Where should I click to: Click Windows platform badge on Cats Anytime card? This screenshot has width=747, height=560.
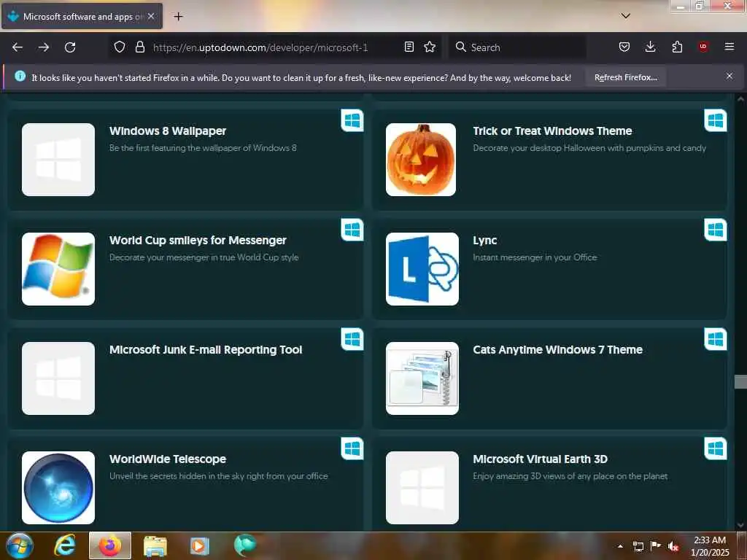pyautogui.click(x=716, y=339)
